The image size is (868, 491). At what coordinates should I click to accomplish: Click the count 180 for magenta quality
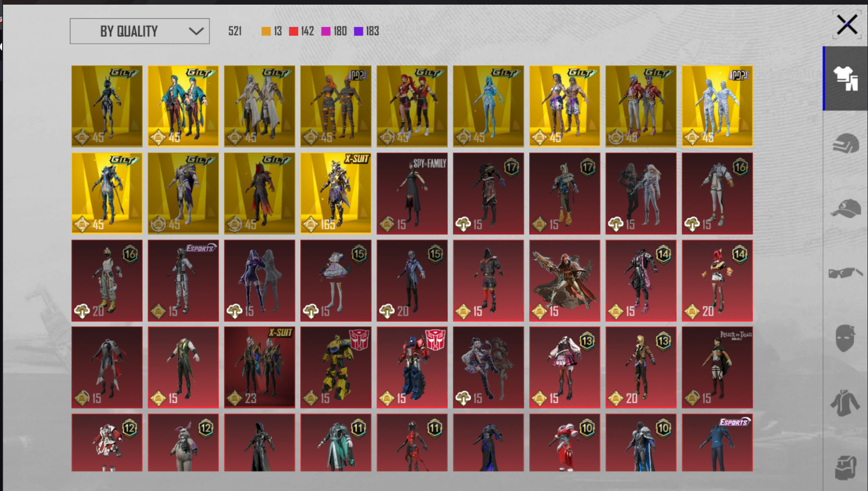(340, 31)
